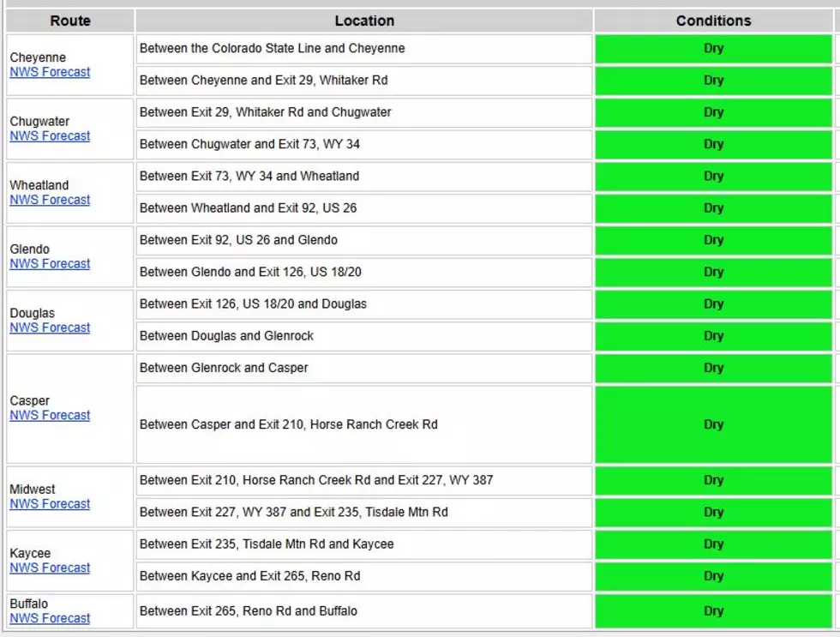Select the Kaycee and Exit 265 location
This screenshot has width=840, height=637.
[364, 576]
